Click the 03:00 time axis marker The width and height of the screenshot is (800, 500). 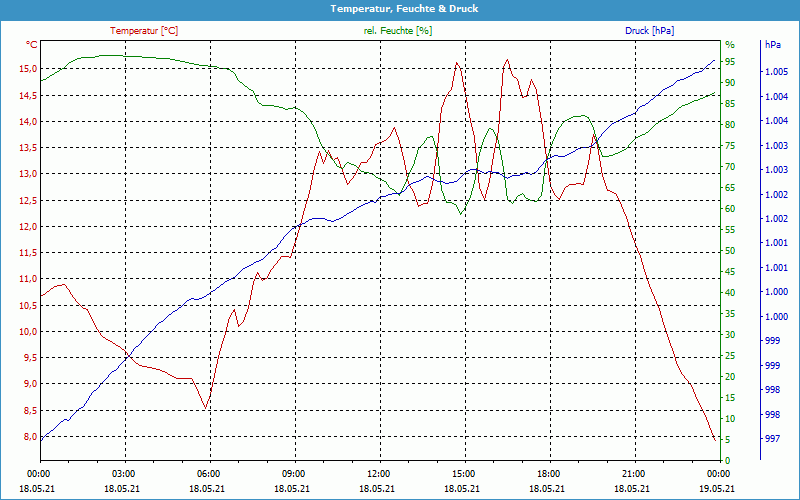124,474
